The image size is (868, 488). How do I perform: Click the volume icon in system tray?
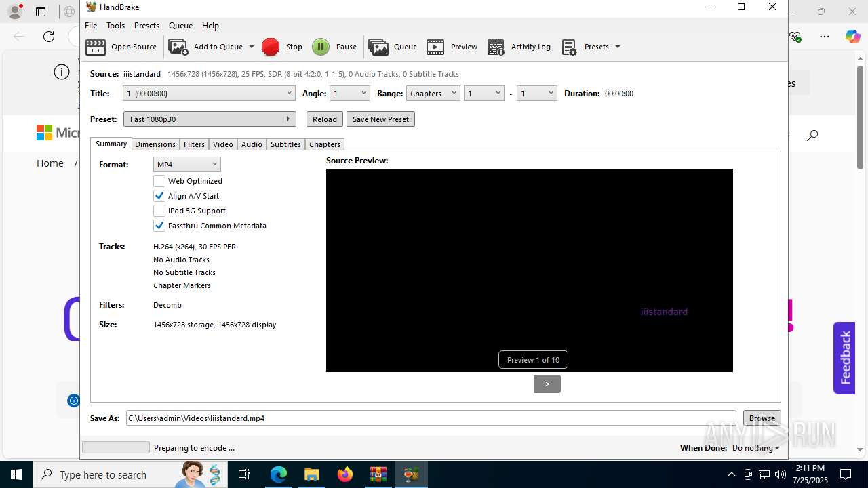coord(781,474)
